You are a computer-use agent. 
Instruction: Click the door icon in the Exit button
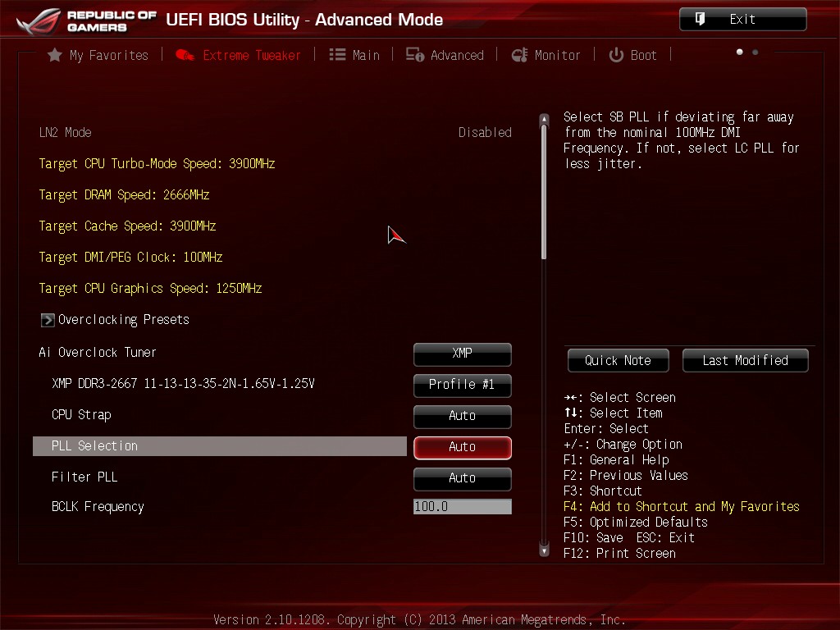[x=700, y=20]
